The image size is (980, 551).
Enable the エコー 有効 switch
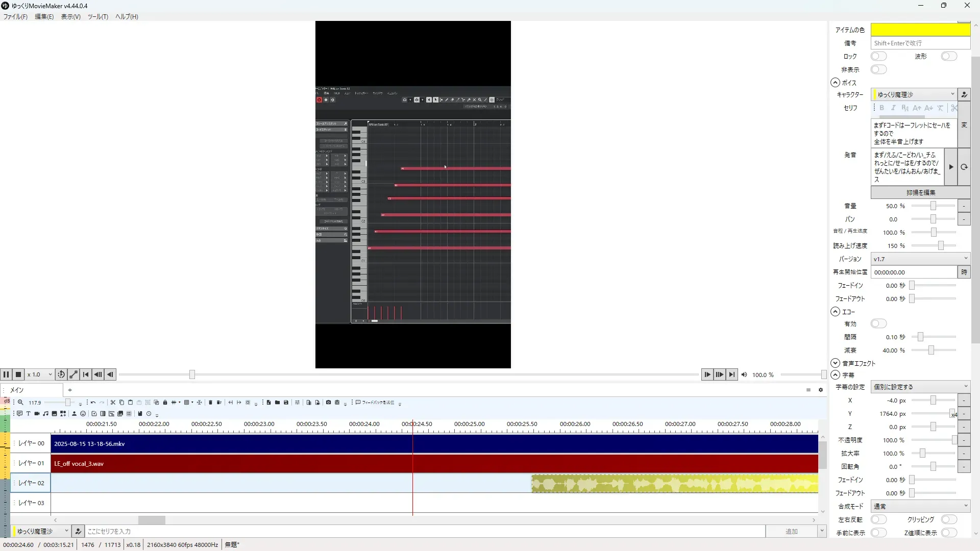click(878, 323)
